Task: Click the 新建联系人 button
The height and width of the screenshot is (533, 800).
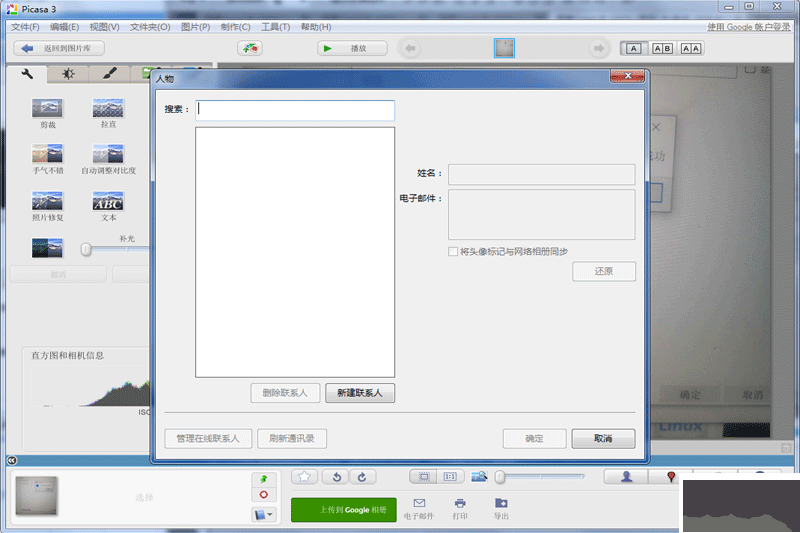Action: pyautogui.click(x=360, y=393)
